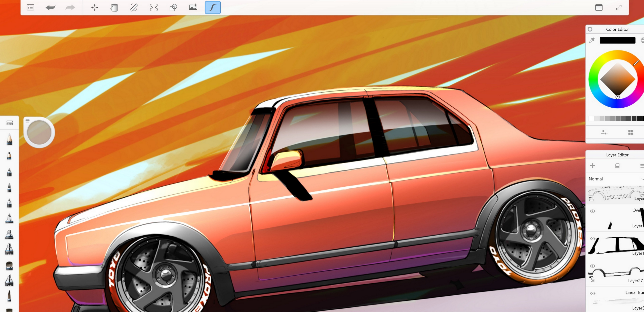Open the color swatches grid icon

(631, 132)
